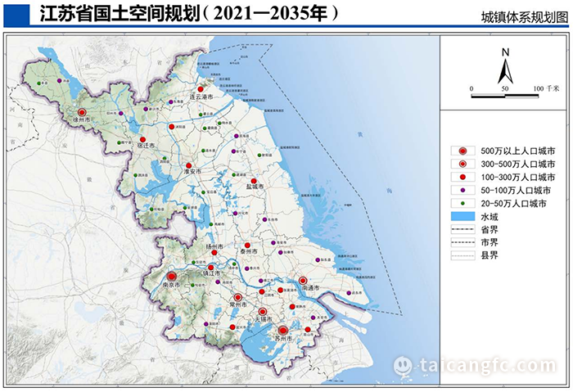Viewport: 573px width, 392px height.
Task: Click the 常州市 city label
Action: coord(238,304)
